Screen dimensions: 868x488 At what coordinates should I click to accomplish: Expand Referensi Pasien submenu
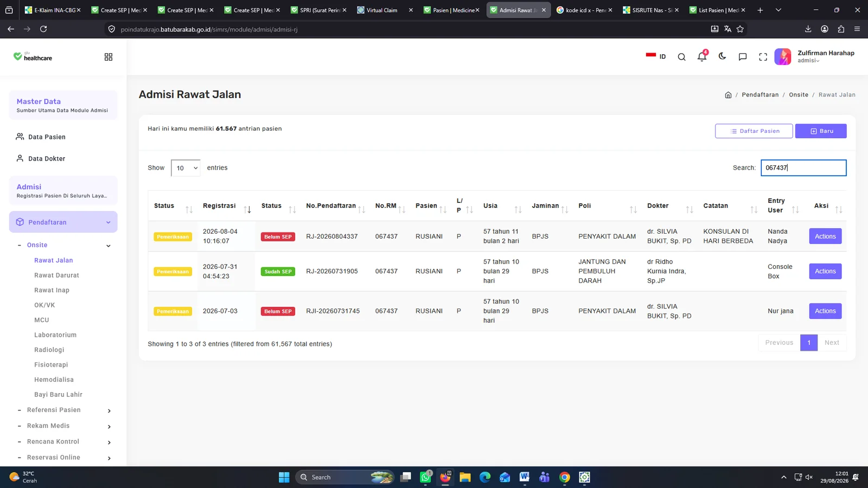pyautogui.click(x=65, y=410)
